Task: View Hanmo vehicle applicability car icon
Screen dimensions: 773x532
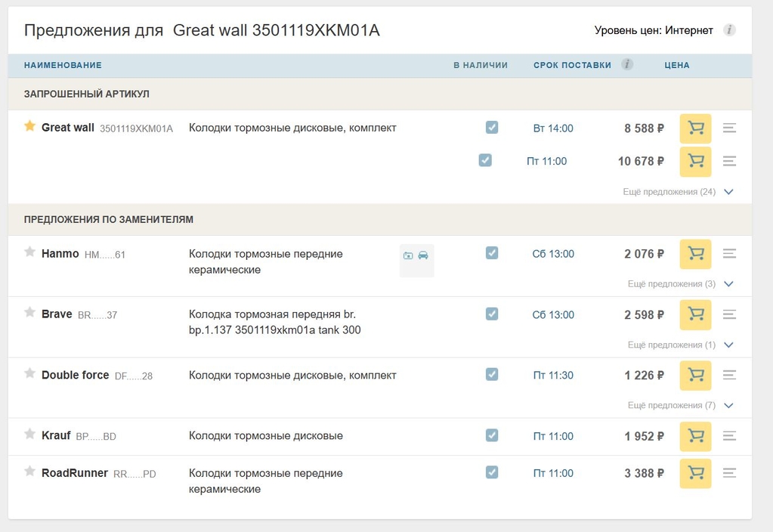Action: [x=423, y=255]
